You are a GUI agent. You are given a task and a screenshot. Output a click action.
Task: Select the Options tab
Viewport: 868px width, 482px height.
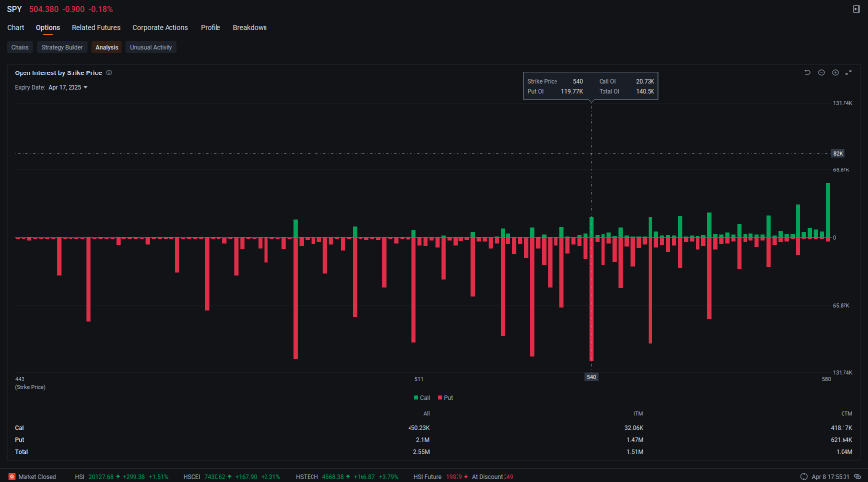tap(48, 27)
